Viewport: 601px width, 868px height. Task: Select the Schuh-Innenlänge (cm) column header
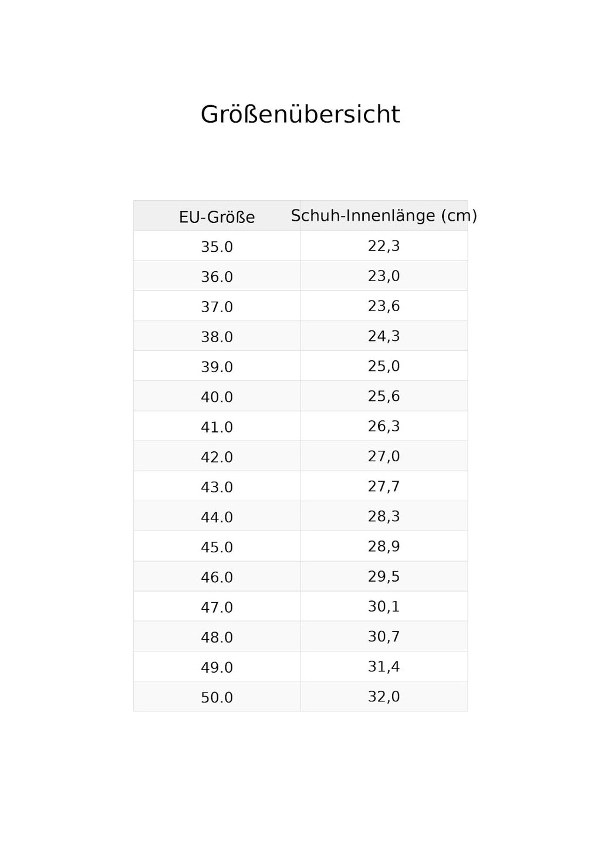tap(384, 215)
